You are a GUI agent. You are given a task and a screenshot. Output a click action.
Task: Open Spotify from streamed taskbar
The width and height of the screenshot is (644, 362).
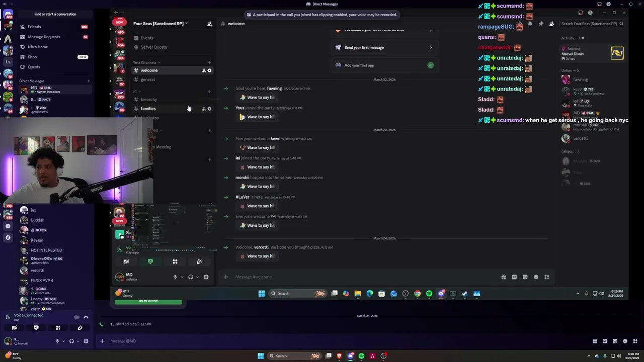pyautogui.click(x=429, y=294)
